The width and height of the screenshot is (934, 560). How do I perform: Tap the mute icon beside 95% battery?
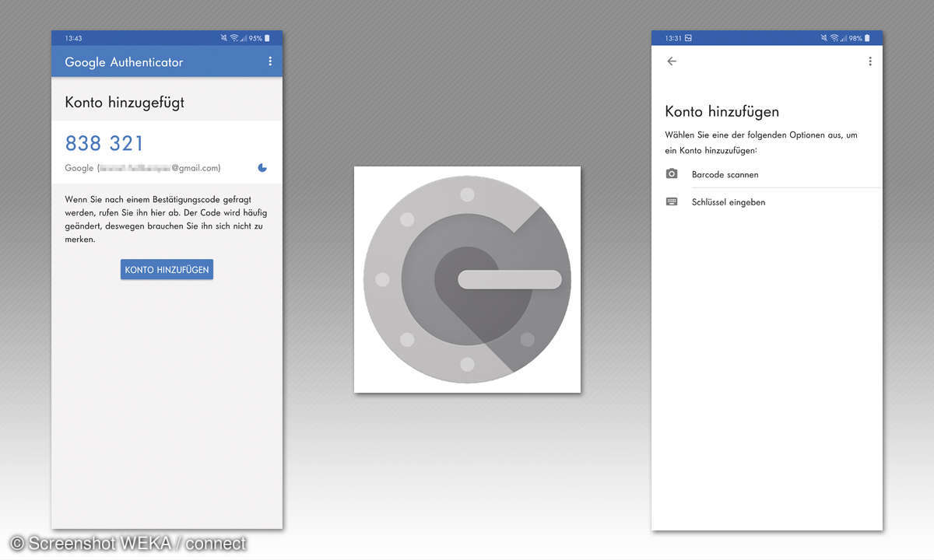pyautogui.click(x=224, y=38)
